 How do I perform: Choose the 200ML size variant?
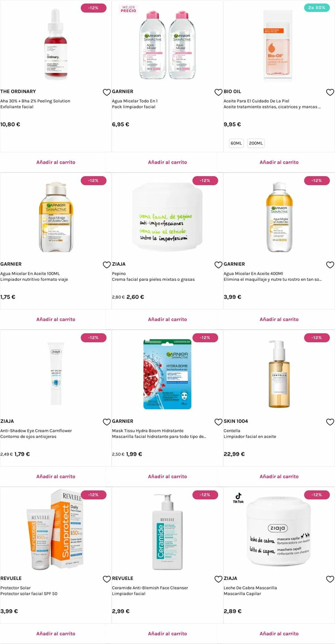tap(256, 143)
